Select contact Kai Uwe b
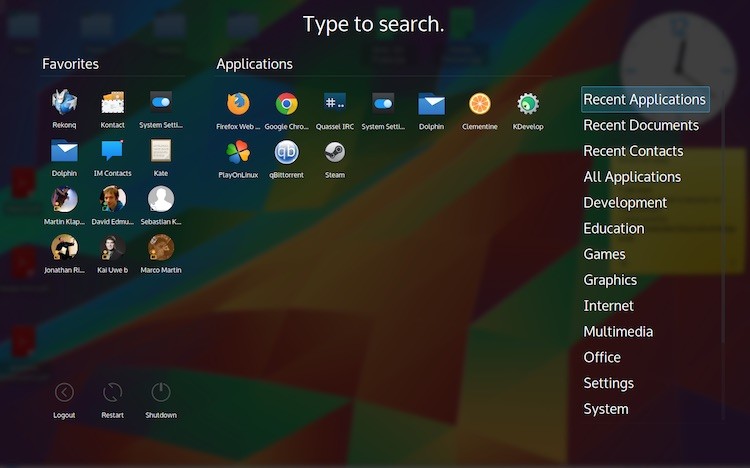This screenshot has height=468, width=750. coord(112,254)
